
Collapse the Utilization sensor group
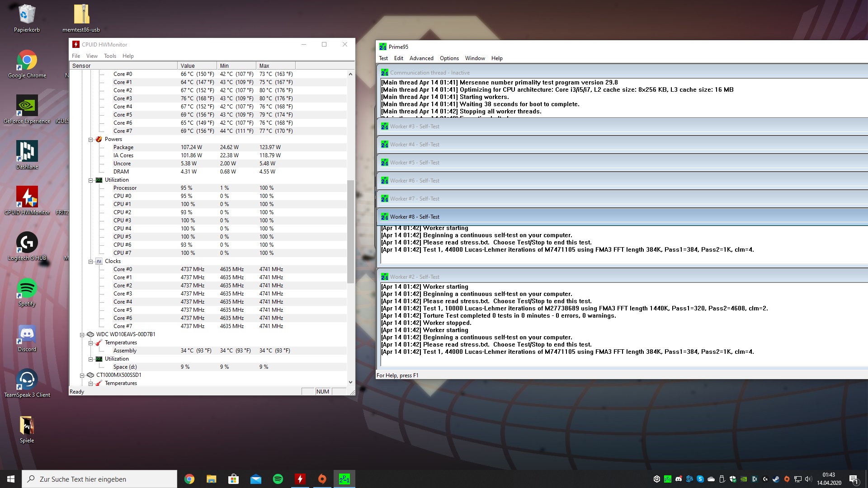coord(90,180)
